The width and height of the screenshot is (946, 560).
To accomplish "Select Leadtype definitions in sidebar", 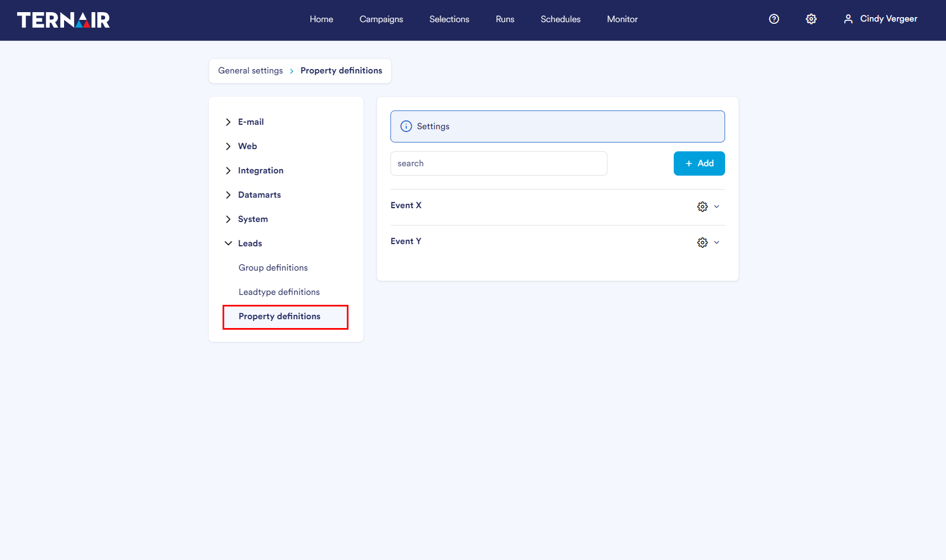I will (x=279, y=292).
